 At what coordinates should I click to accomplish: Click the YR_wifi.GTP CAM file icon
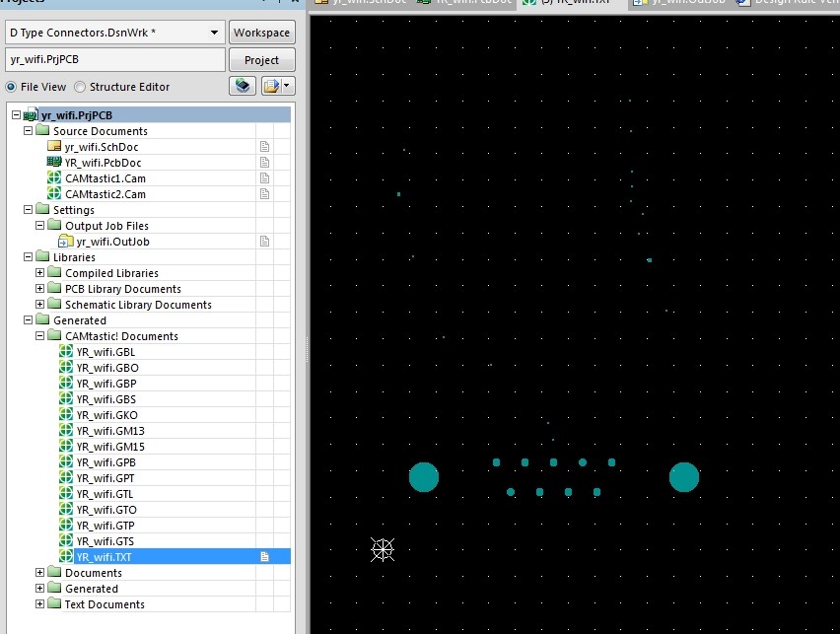pos(66,526)
